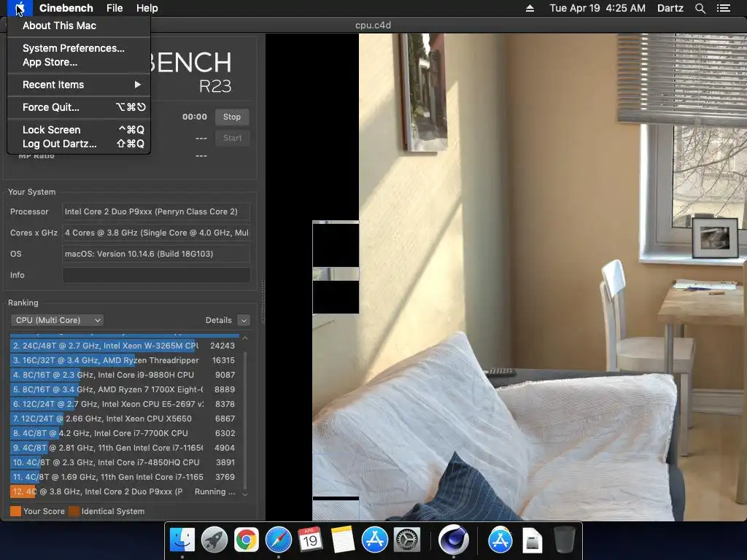The width and height of the screenshot is (747, 560).
Task: Click the eject icon in menu bar
Action: [x=530, y=8]
